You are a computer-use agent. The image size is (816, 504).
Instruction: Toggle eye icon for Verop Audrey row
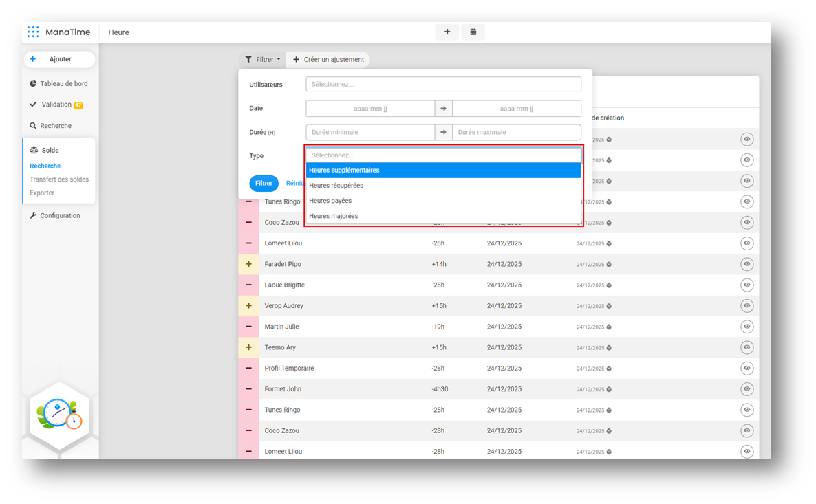747,306
